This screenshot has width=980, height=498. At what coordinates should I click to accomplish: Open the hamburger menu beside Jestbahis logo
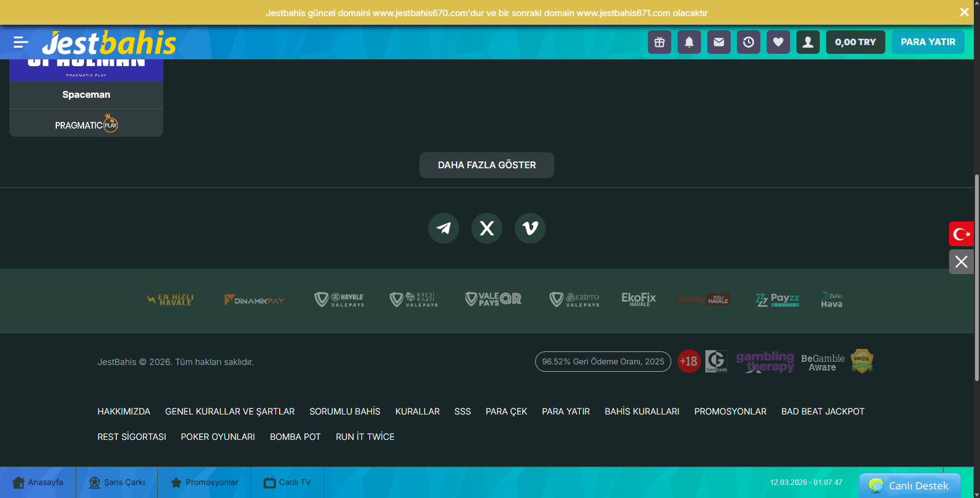20,42
